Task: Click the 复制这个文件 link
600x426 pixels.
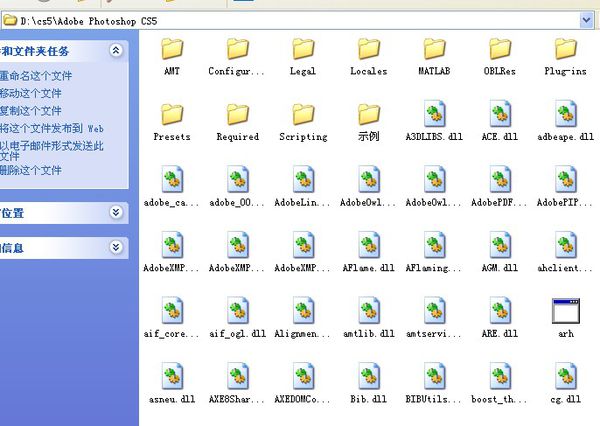Action: coord(32,111)
